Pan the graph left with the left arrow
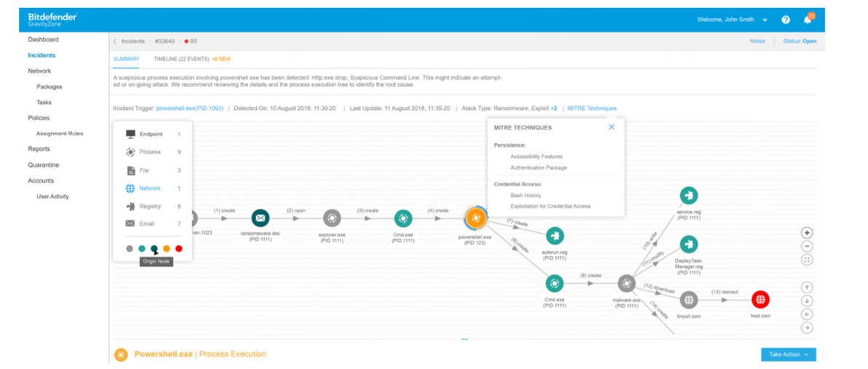The width and height of the screenshot is (868, 369). (807, 314)
